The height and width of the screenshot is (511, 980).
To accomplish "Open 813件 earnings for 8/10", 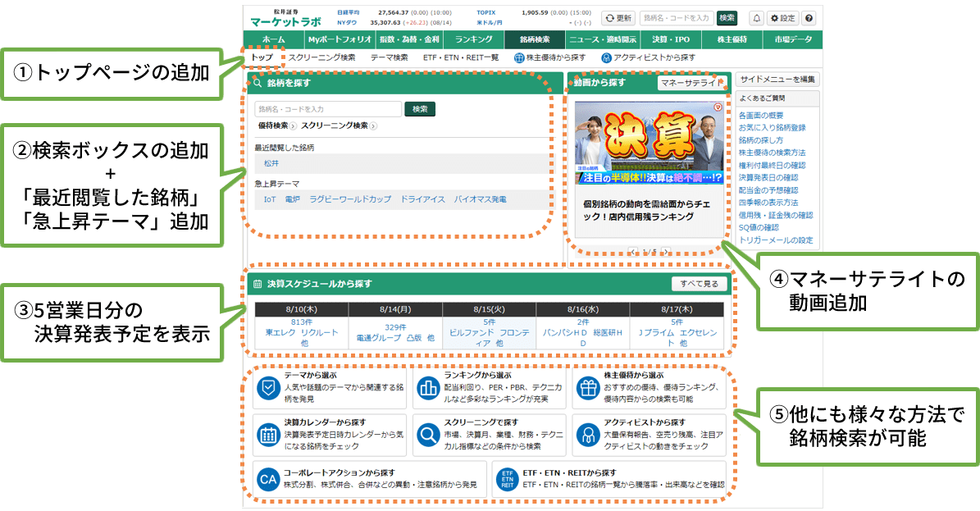I will point(302,322).
